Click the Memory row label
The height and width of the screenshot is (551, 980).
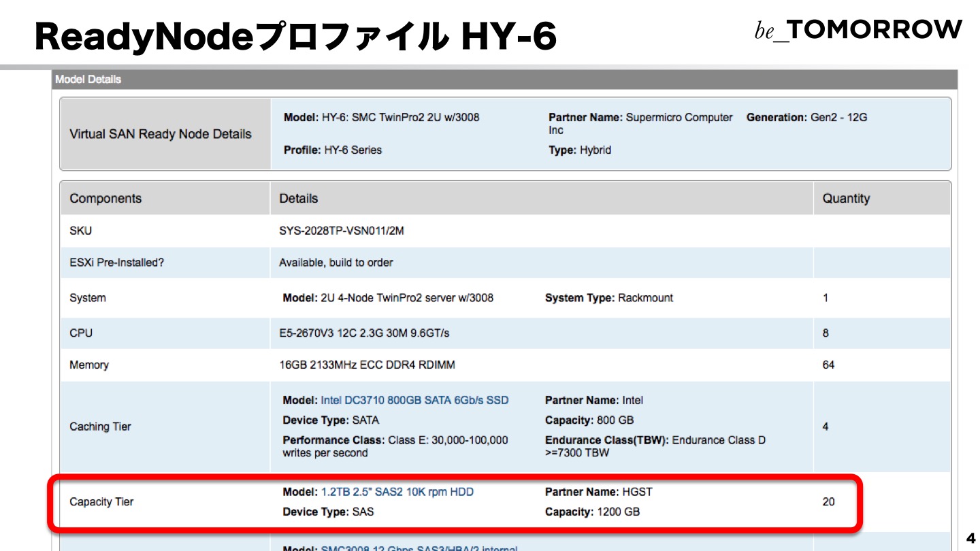click(89, 365)
